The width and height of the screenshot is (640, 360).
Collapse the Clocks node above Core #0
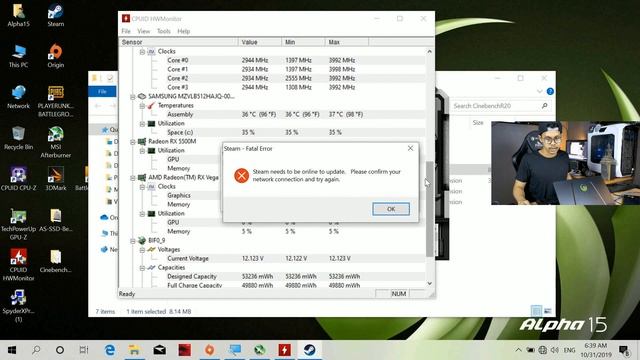pos(142,51)
